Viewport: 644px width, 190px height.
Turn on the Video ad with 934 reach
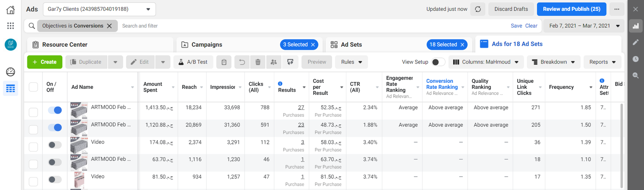point(55,180)
